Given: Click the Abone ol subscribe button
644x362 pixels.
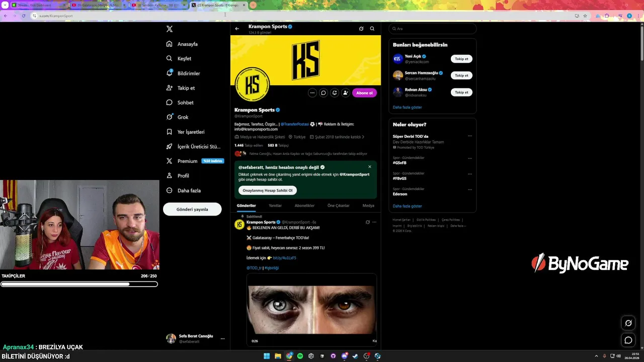Looking at the screenshot, I should 364,93.
